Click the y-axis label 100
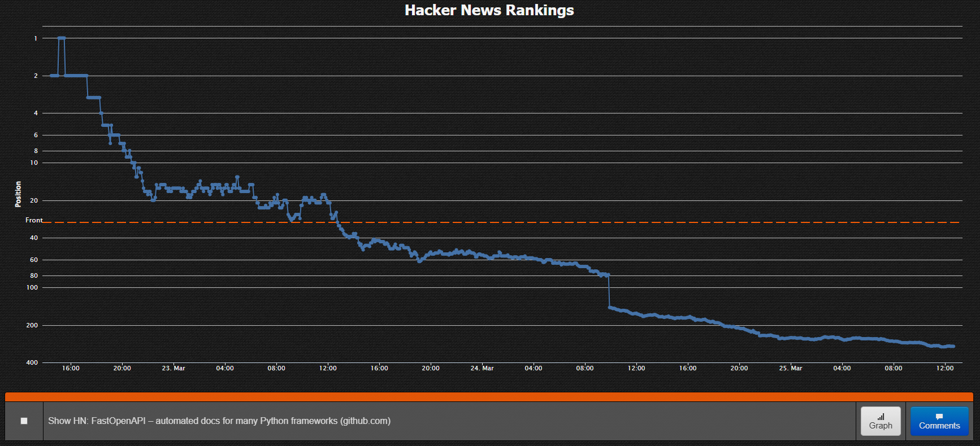This screenshot has height=446, width=980. 32,287
